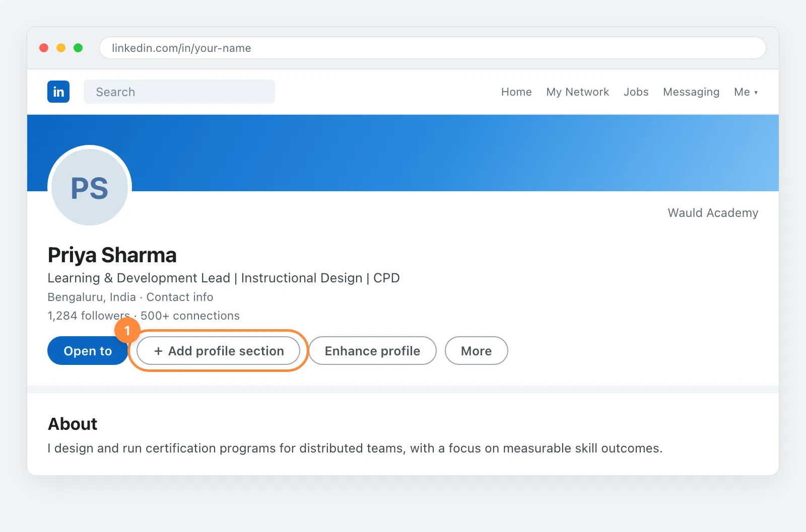Viewport: 806px width, 532px height.
Task: Click the Enhance profile button
Action: 372,351
